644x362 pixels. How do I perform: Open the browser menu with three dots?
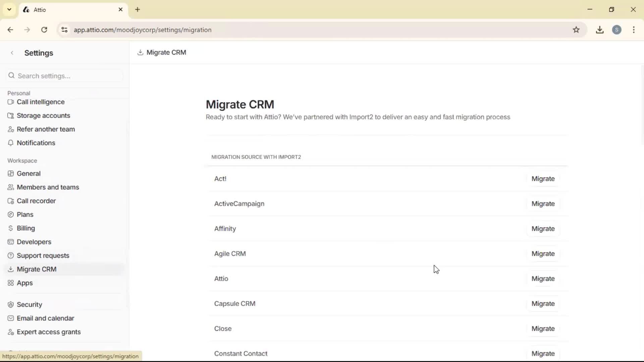pos(634,30)
